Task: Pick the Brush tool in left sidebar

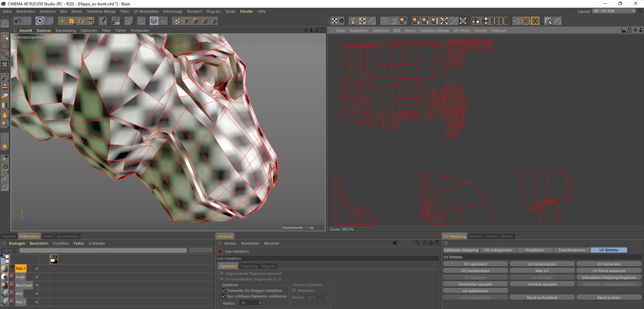Action: pyautogui.click(x=5, y=77)
